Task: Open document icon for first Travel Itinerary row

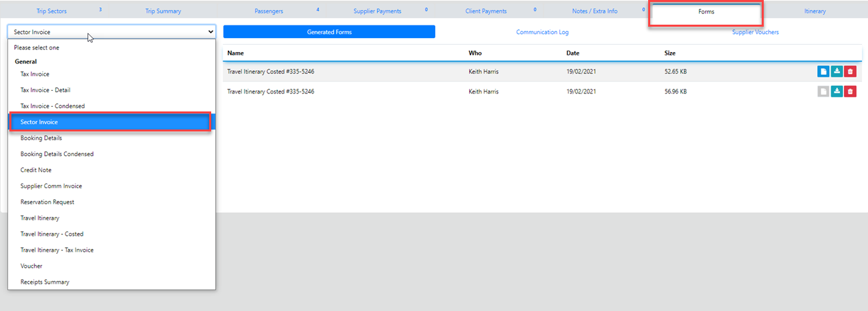Action: [x=823, y=71]
